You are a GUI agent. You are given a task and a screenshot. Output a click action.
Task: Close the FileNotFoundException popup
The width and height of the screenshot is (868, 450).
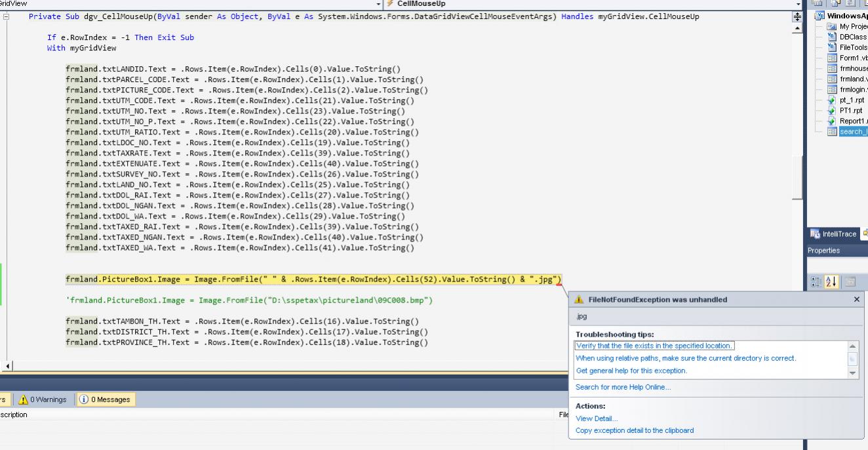(856, 299)
